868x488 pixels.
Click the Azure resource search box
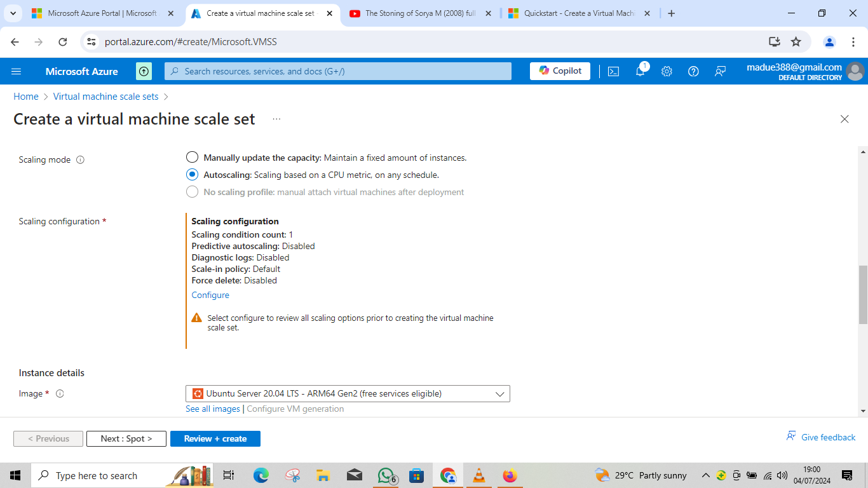(338, 71)
